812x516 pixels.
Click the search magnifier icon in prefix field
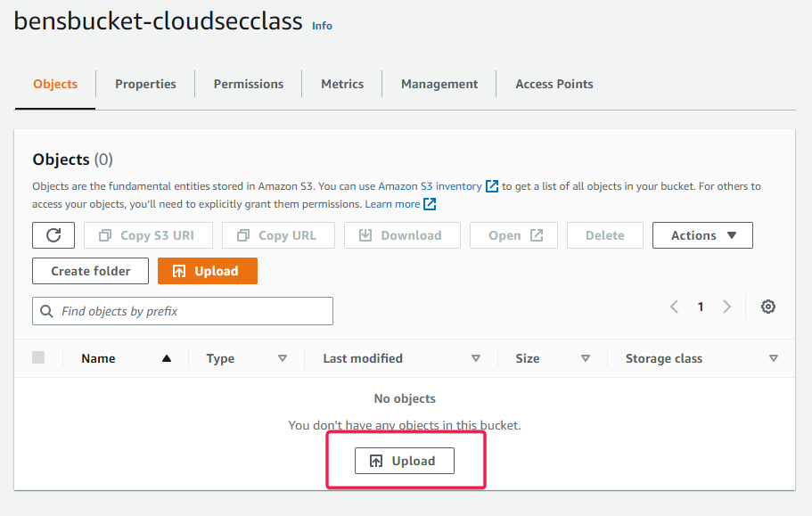[x=46, y=311]
